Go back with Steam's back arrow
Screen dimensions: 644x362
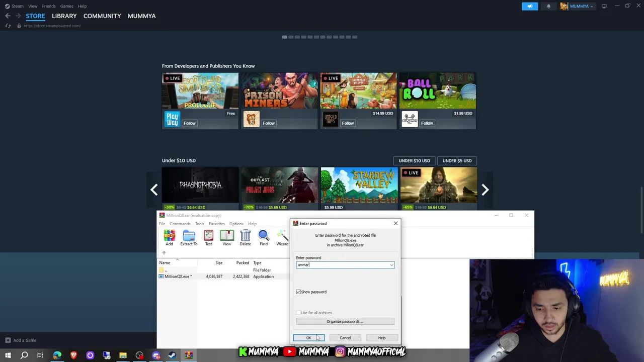coord(8,16)
